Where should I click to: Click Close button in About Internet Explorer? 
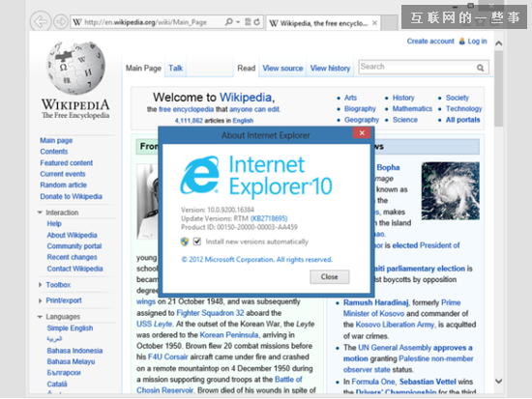point(330,277)
